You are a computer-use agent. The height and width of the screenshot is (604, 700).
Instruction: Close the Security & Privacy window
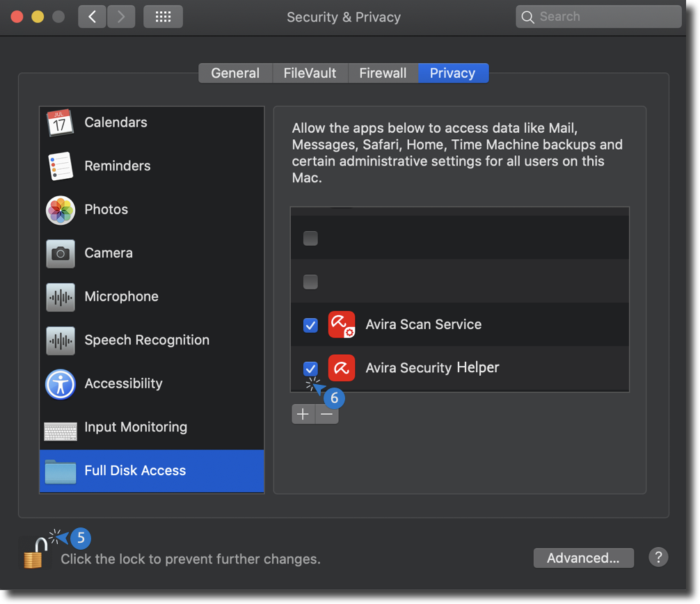(x=17, y=17)
